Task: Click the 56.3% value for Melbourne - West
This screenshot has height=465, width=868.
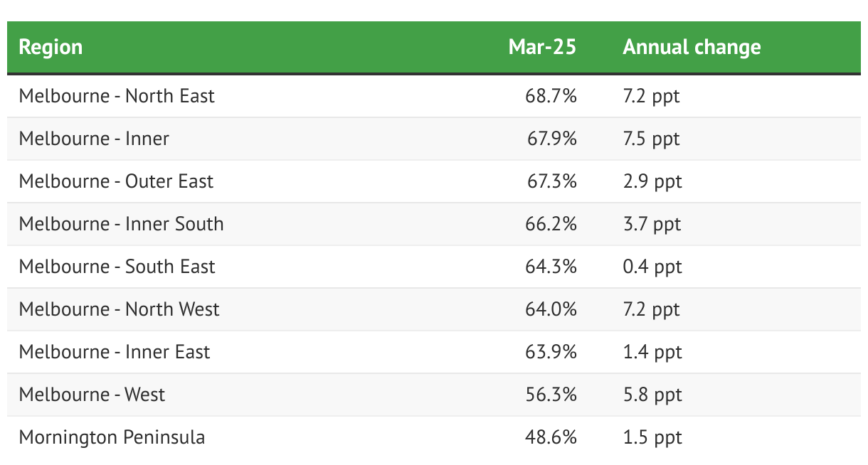Action: [551, 395]
